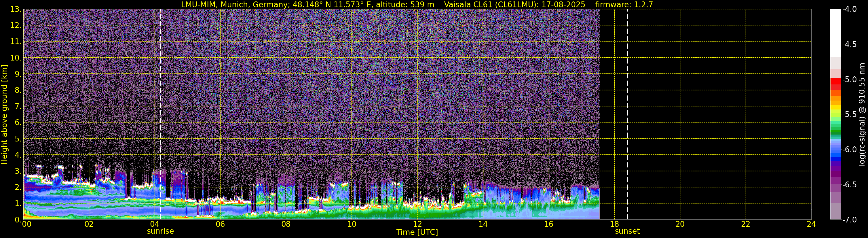Click the colorbar tick label '-5.0'
Screen dimensions: 868x238
[850, 80]
